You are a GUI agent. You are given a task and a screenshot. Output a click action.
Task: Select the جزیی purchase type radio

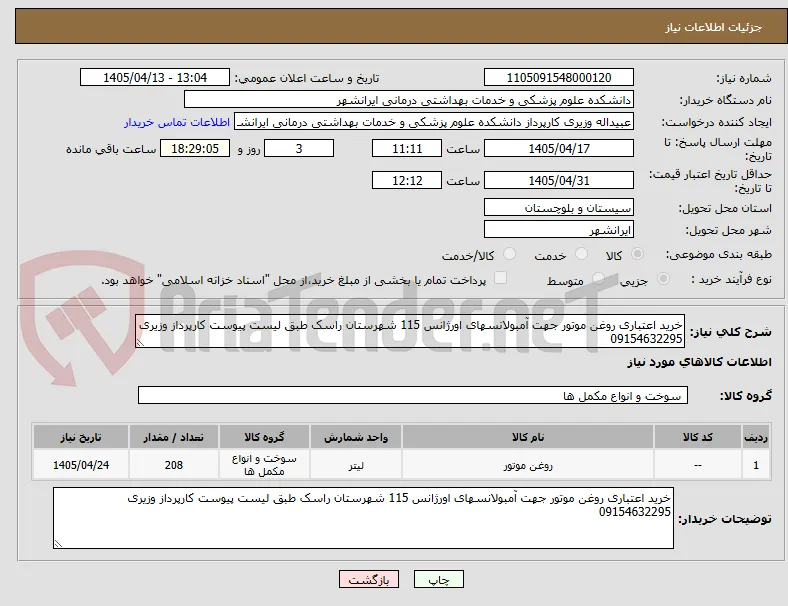(663, 279)
